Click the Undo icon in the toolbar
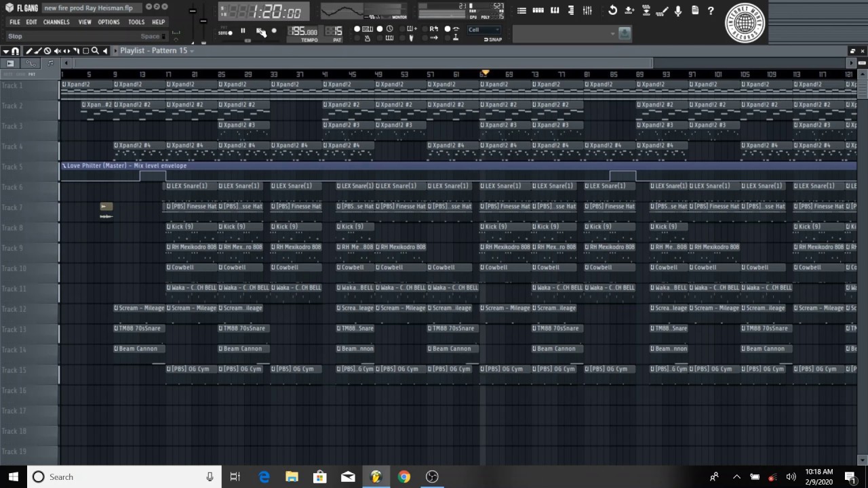868x488 pixels. (x=613, y=10)
